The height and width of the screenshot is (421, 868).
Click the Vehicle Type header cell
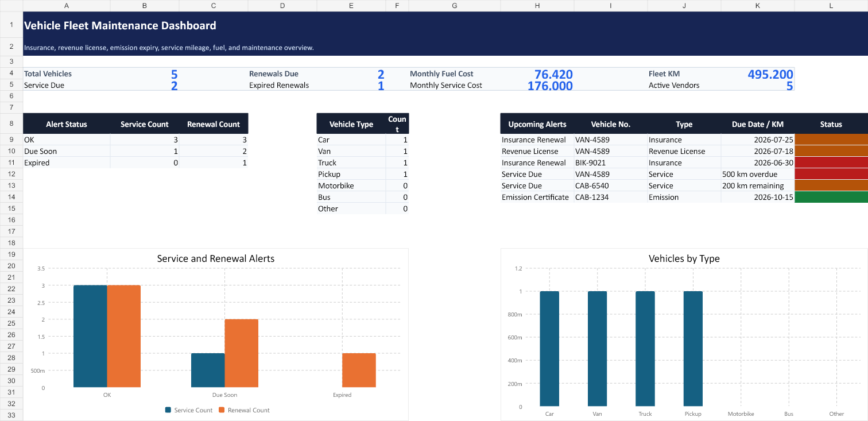[x=351, y=123]
